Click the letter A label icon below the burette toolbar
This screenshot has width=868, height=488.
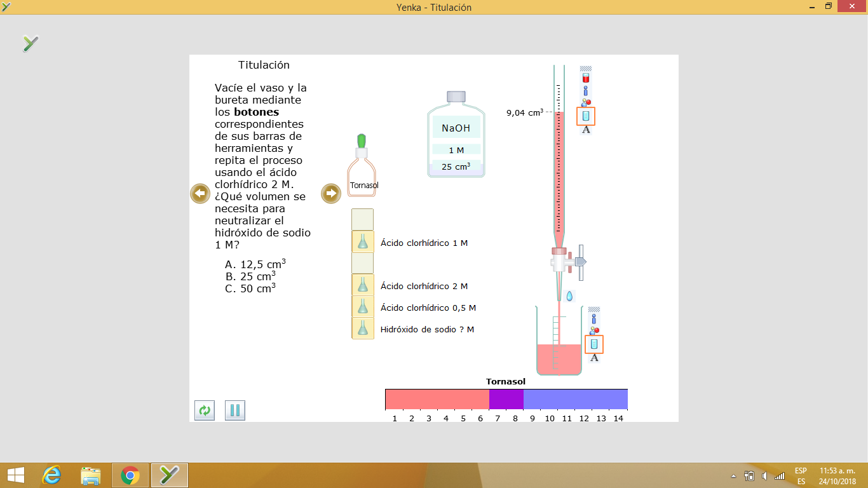click(x=585, y=130)
